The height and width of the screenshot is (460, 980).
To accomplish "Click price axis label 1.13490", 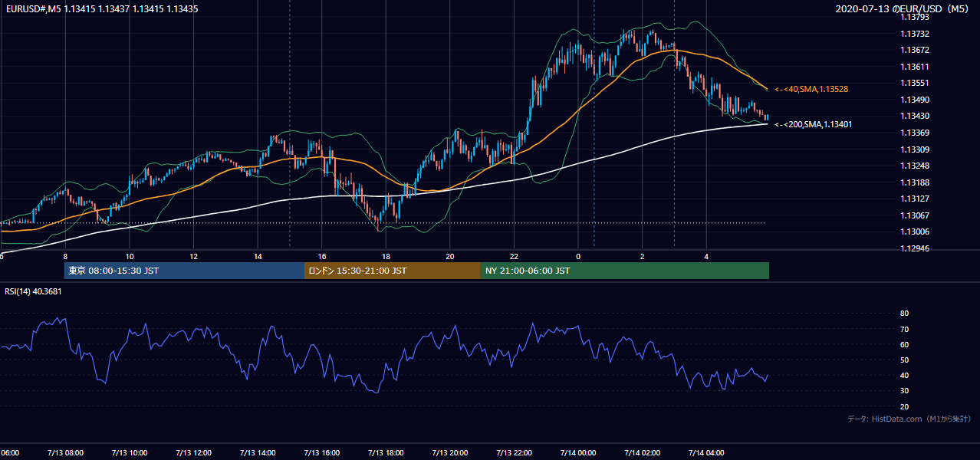I will (x=915, y=100).
